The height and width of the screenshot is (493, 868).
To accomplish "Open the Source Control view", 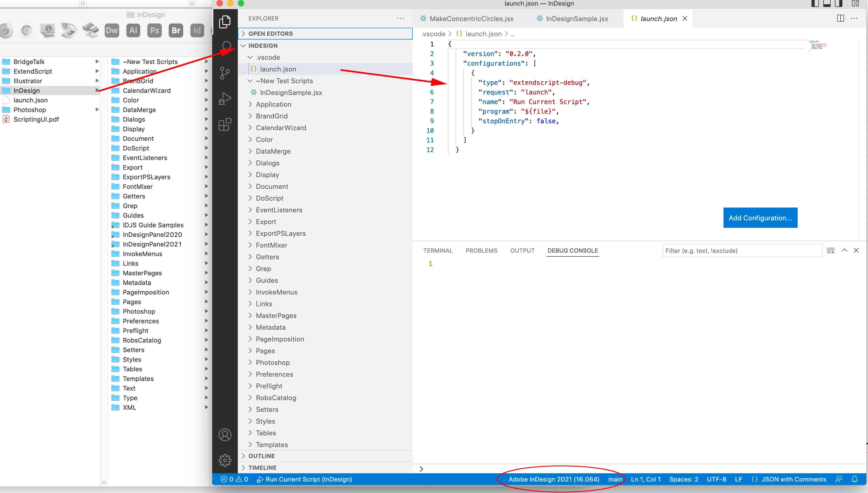I will coord(225,73).
